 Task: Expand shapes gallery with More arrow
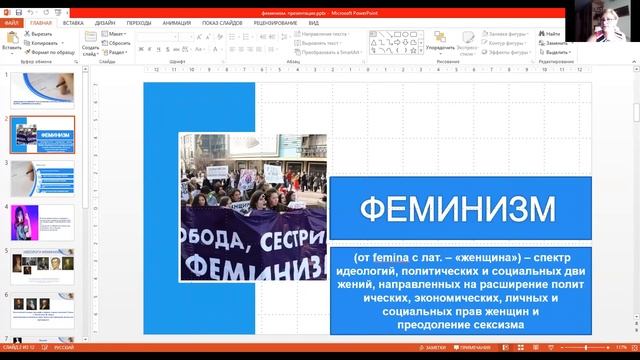tap(421, 51)
